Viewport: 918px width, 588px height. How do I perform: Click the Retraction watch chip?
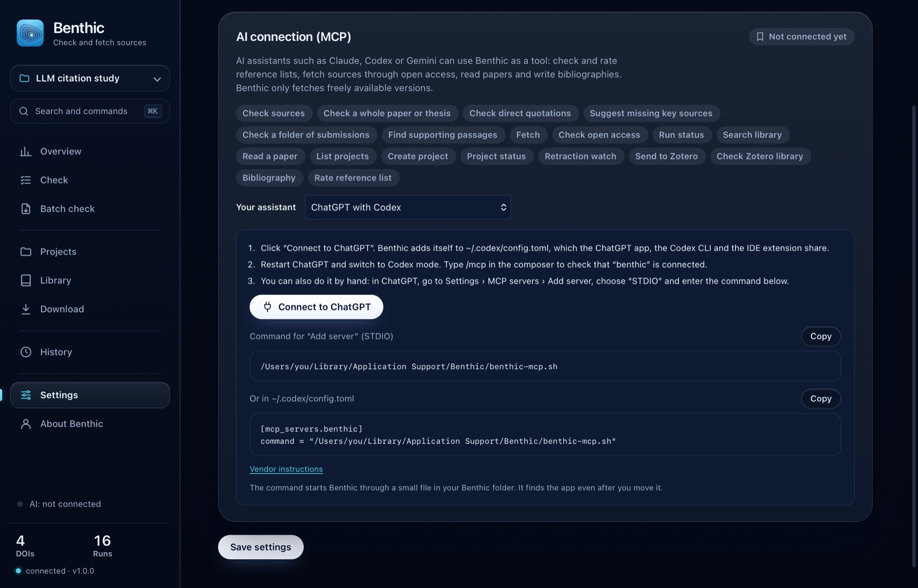580,157
